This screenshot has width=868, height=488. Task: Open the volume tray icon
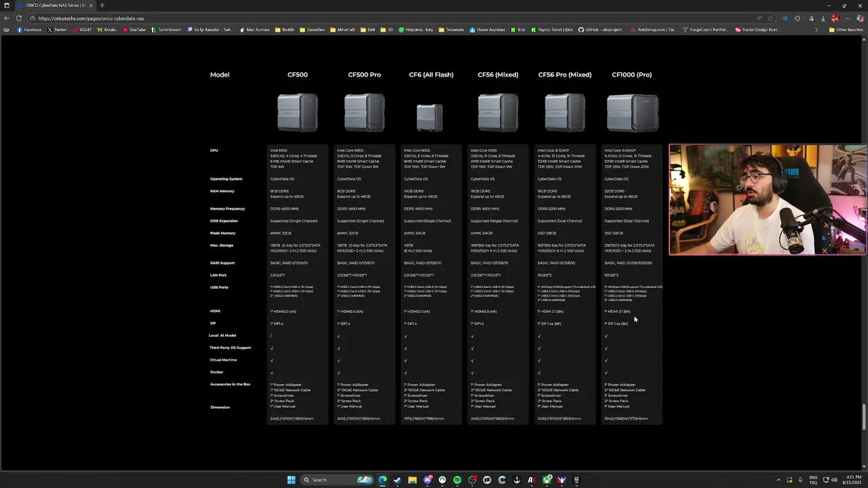[833, 480]
